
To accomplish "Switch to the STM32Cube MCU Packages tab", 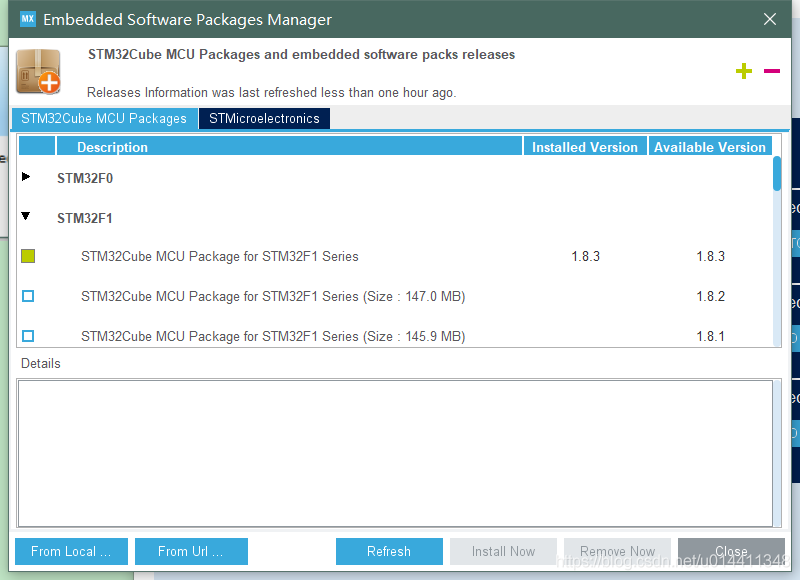I will pyautogui.click(x=104, y=118).
